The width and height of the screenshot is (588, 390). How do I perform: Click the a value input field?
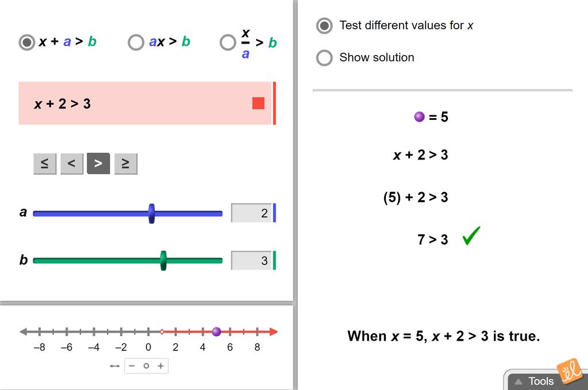[252, 213]
